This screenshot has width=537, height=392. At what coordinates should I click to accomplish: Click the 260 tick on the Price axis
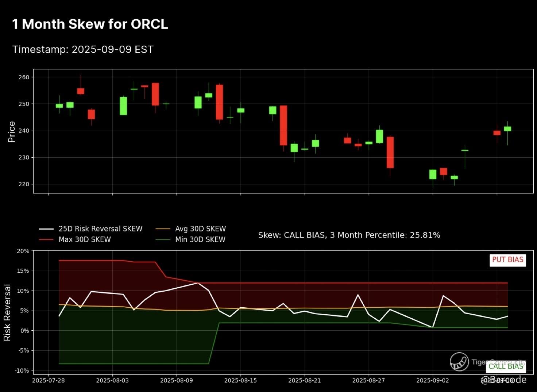pyautogui.click(x=23, y=77)
